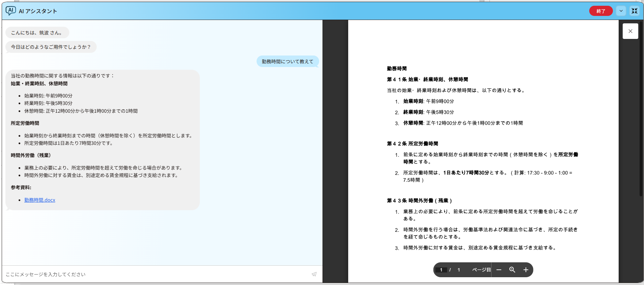Image resolution: width=644 pixels, height=285 pixels.
Task: Click the ページ目 label in page toolbar
Action: (481, 270)
